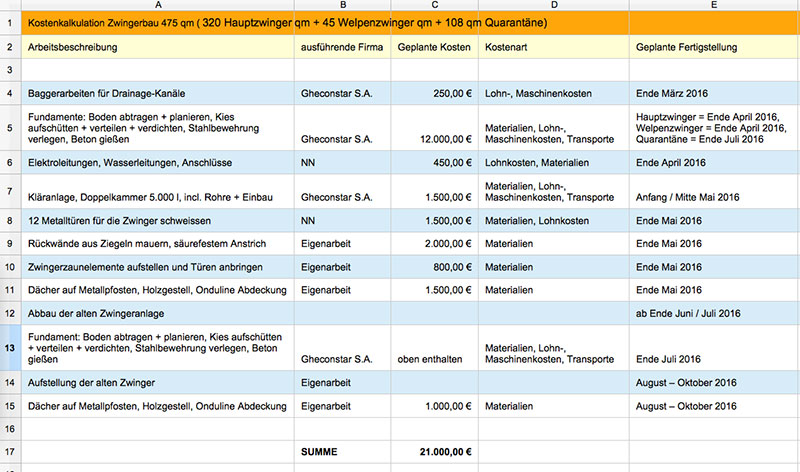Select cell 'ab Ende Juni / Juli 2016'
The height and width of the screenshot is (472, 800).
pos(714,313)
